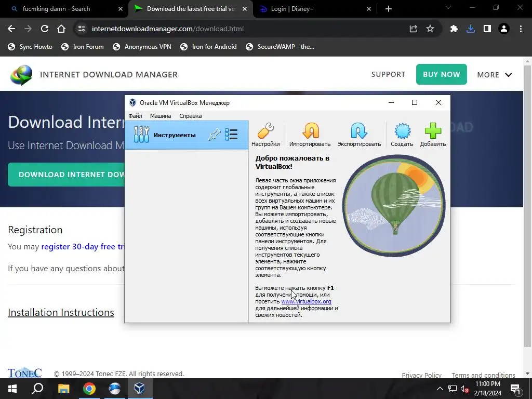Click the Импортировать appliance icon

pyautogui.click(x=310, y=135)
